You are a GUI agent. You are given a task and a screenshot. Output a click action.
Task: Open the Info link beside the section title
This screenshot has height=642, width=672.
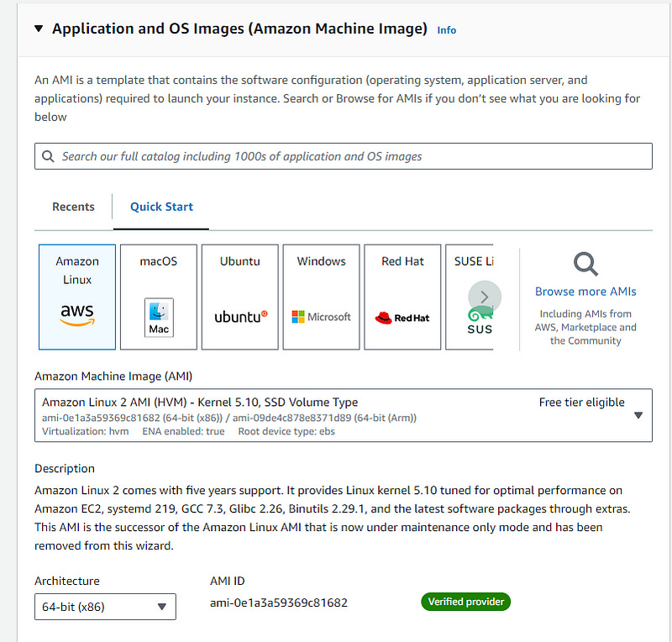pos(446,30)
